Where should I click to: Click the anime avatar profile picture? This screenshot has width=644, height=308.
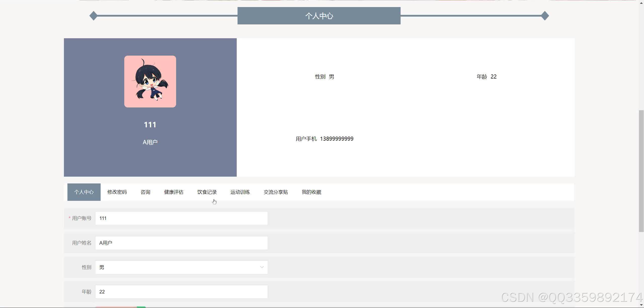tap(150, 82)
